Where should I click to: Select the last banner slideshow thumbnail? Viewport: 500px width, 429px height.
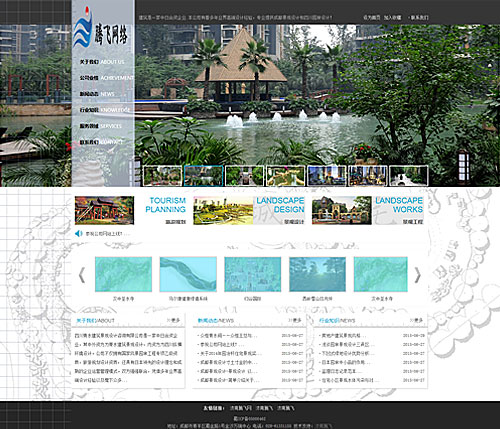tap(409, 176)
